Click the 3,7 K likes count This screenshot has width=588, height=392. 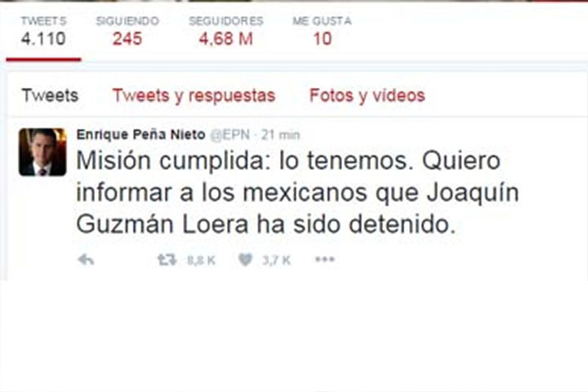click(x=276, y=260)
